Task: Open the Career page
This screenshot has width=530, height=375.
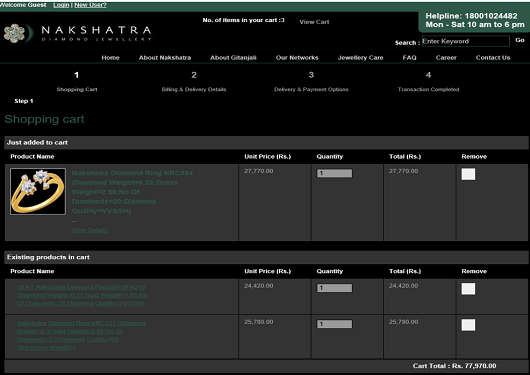Action: tap(446, 57)
